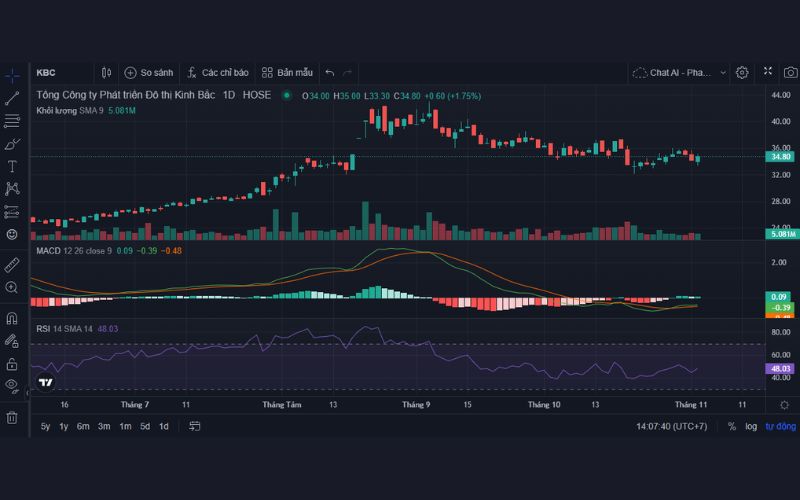This screenshot has width=800, height=500.
Task: Toggle percent scale (%)
Action: (732, 426)
